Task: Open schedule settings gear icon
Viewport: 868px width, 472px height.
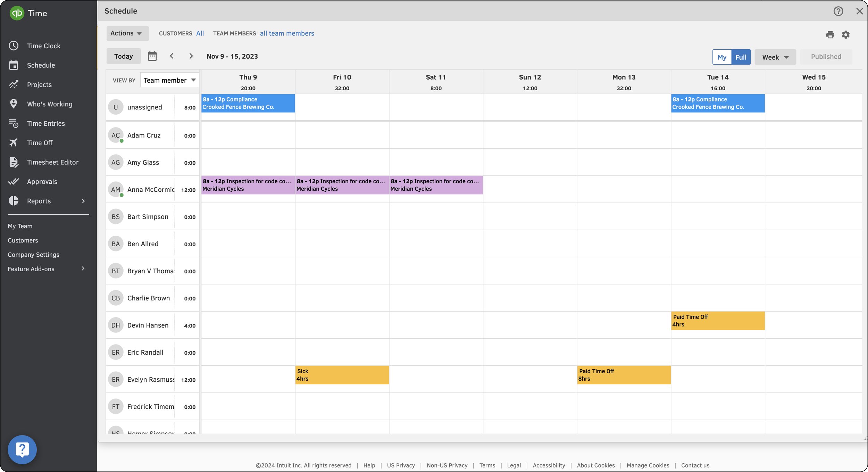Action: [x=846, y=35]
